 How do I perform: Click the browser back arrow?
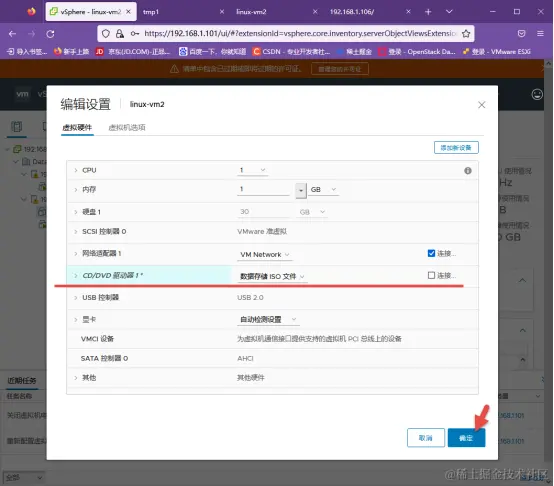point(12,34)
